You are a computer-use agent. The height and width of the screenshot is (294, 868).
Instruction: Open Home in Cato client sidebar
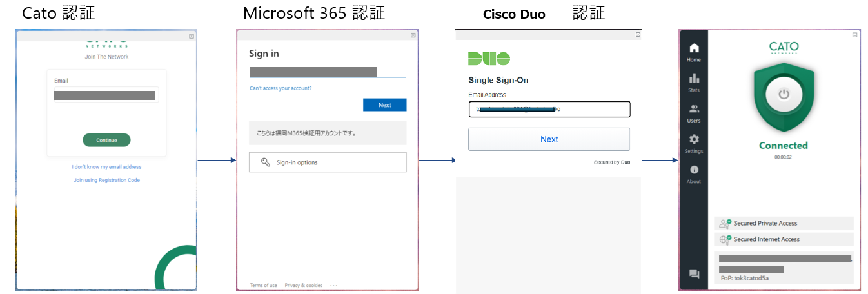coord(694,52)
